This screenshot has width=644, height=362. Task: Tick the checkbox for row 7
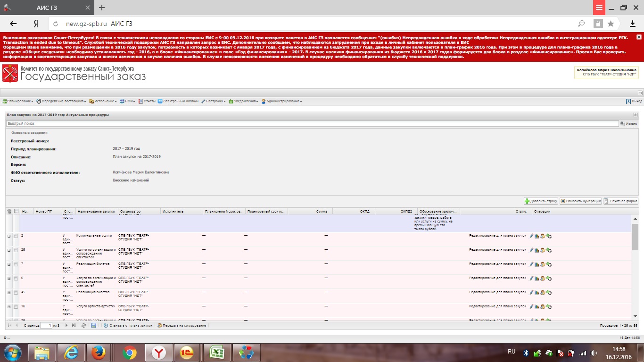(16, 264)
